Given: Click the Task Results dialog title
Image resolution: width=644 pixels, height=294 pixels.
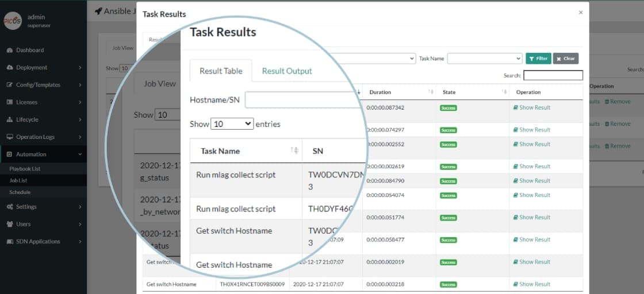Looking at the screenshot, I should point(164,14).
